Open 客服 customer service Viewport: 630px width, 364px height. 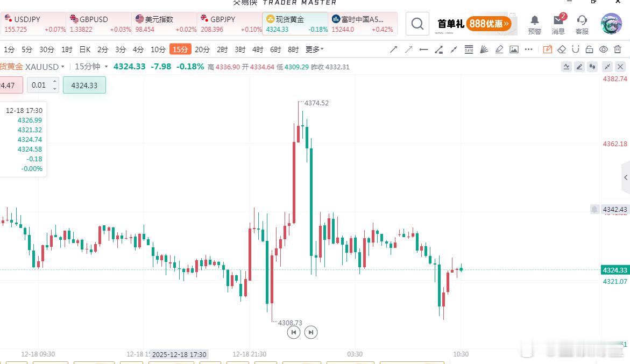(582, 24)
